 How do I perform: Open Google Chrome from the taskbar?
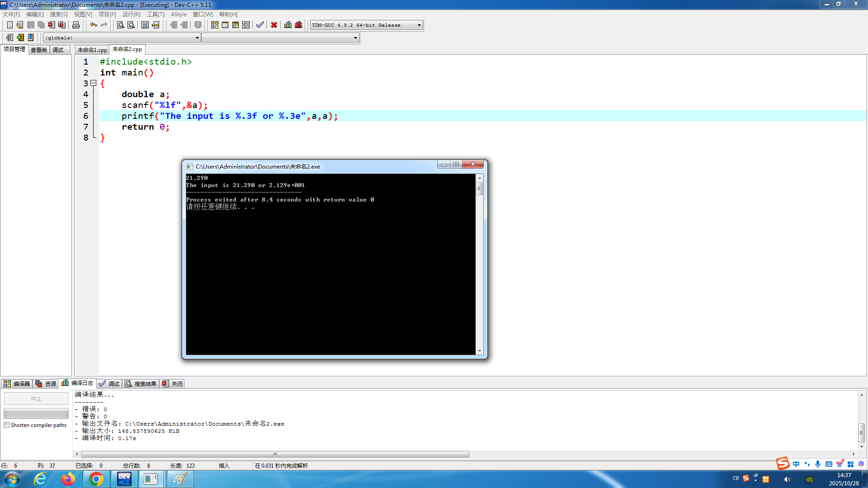coord(96,479)
